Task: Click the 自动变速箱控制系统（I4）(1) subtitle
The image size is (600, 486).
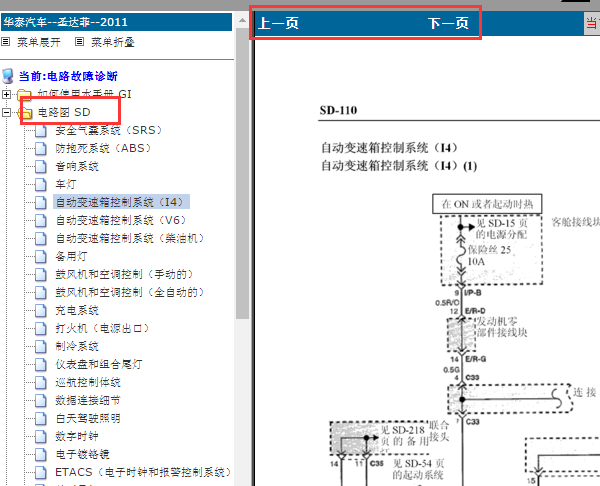Action: point(399,166)
